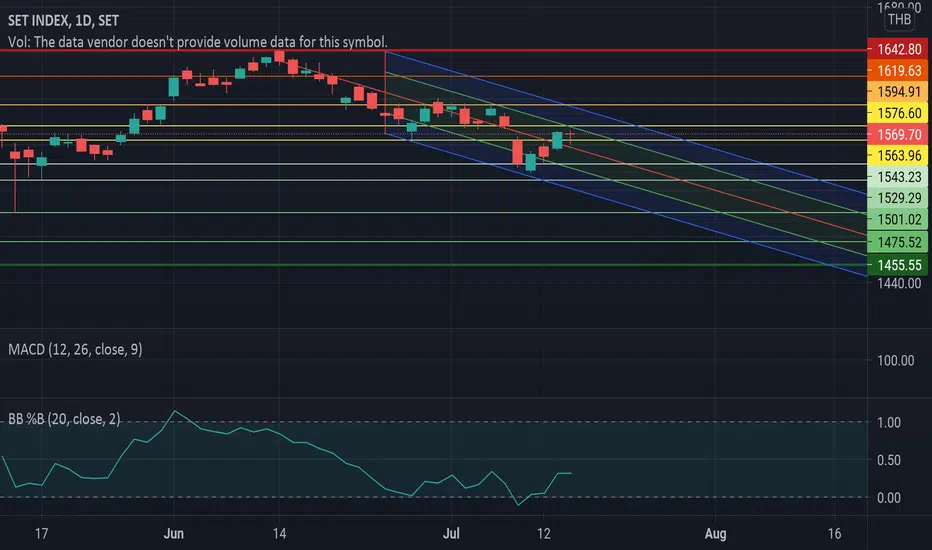Click the 1563.96 price level label
The image size is (932, 550).
point(899,156)
